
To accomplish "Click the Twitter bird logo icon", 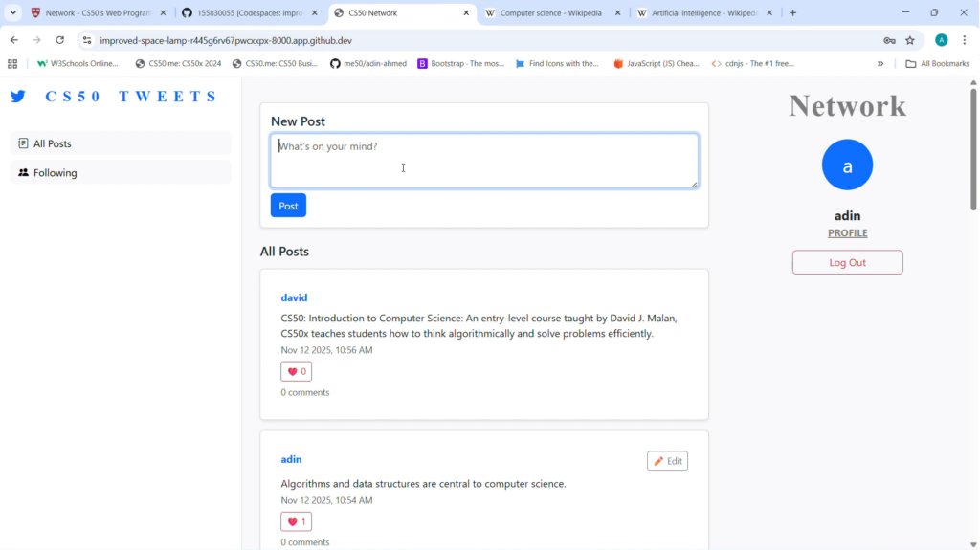I will coord(17,97).
